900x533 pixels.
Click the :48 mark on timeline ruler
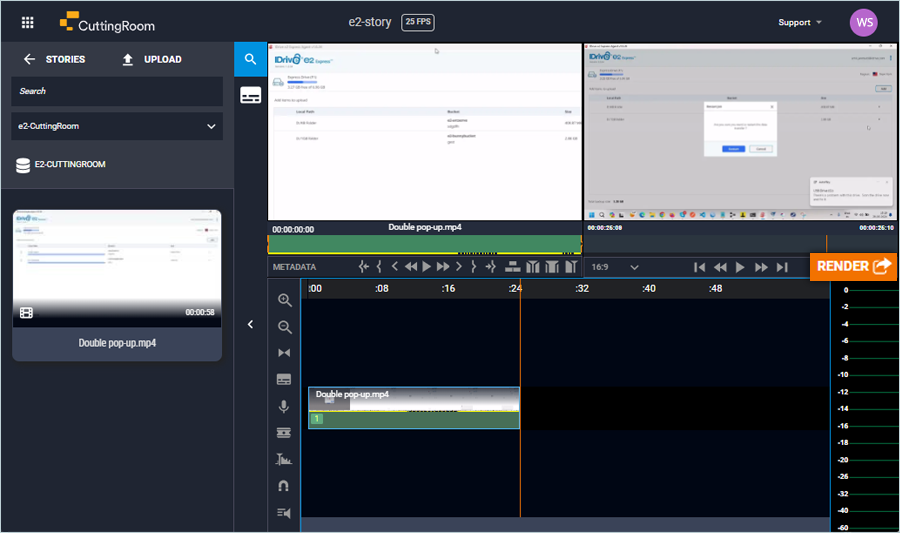pyautogui.click(x=715, y=289)
